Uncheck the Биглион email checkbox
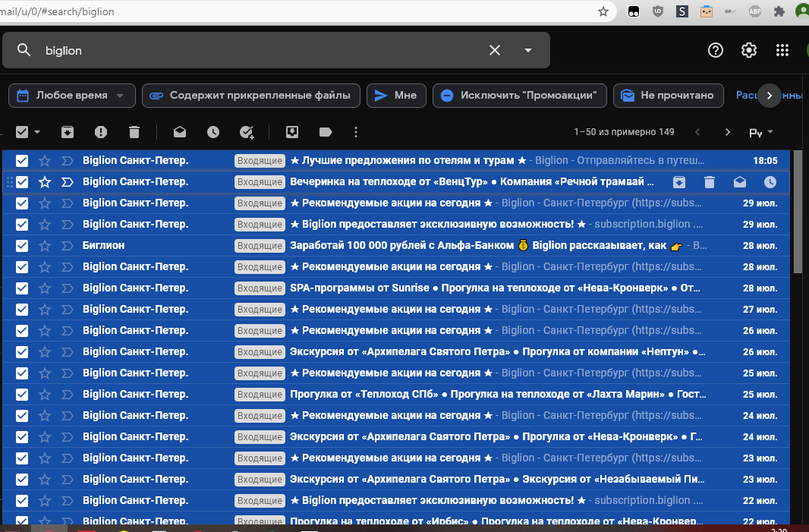This screenshot has width=809, height=532. coord(22,246)
